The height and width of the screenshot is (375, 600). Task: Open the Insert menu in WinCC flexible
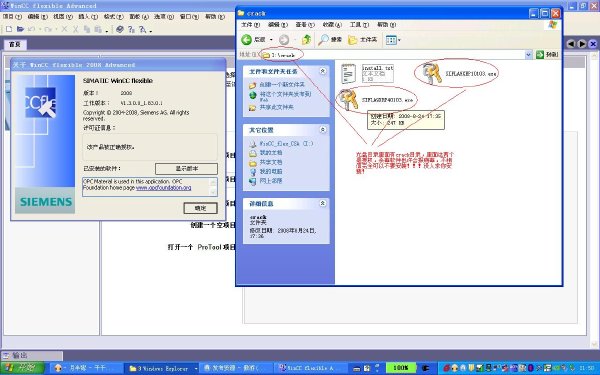pyautogui.click(x=88, y=17)
